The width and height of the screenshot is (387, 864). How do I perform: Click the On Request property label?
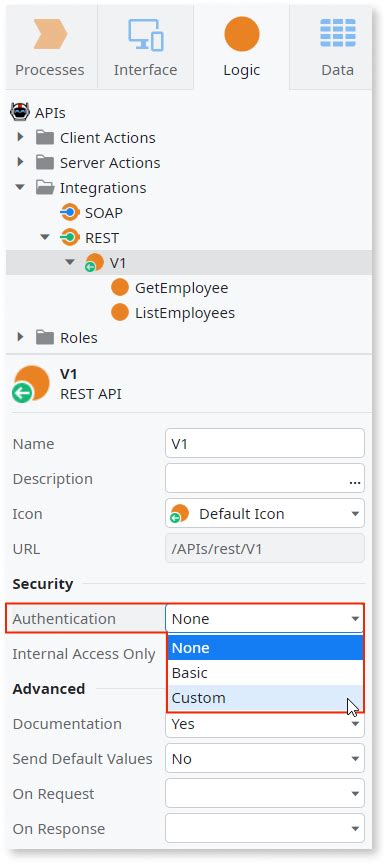[53, 794]
